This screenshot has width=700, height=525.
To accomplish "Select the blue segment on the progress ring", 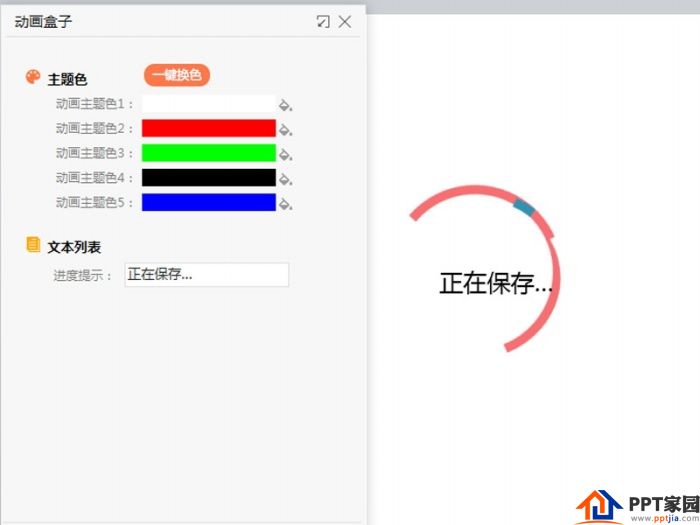I will pyautogui.click(x=524, y=207).
